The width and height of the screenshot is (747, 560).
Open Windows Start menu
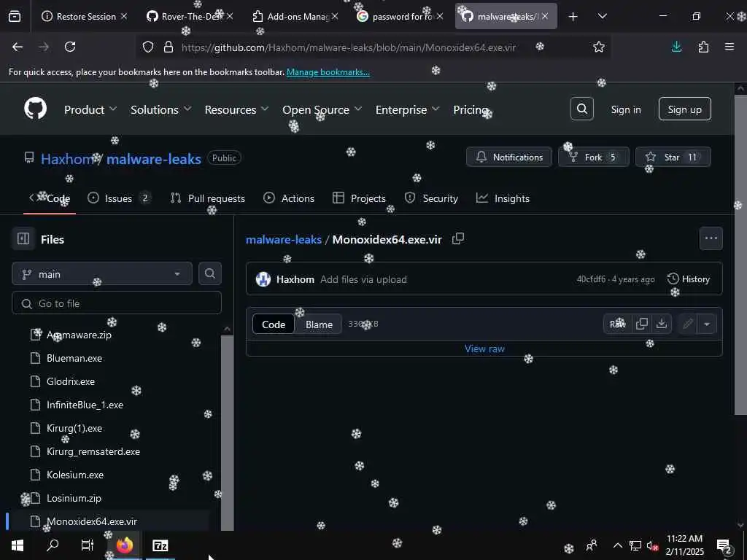point(18,545)
